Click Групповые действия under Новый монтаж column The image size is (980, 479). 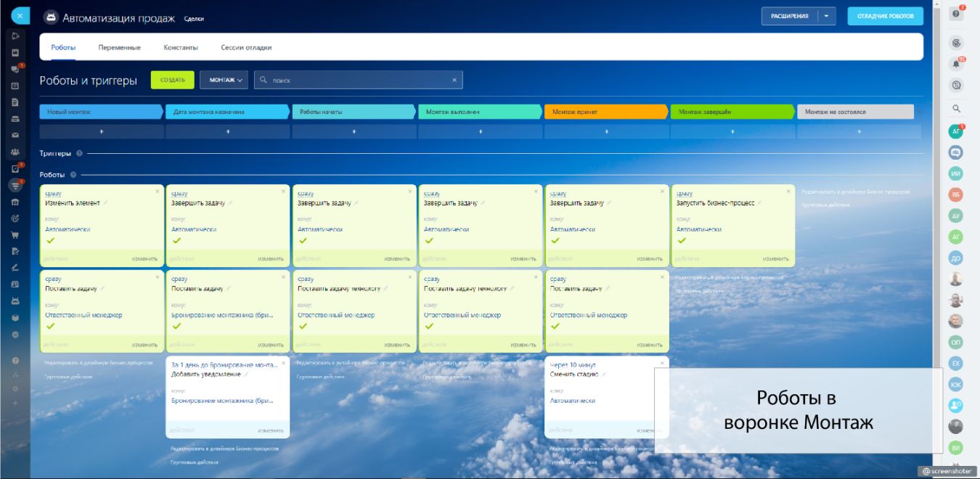click(68, 377)
